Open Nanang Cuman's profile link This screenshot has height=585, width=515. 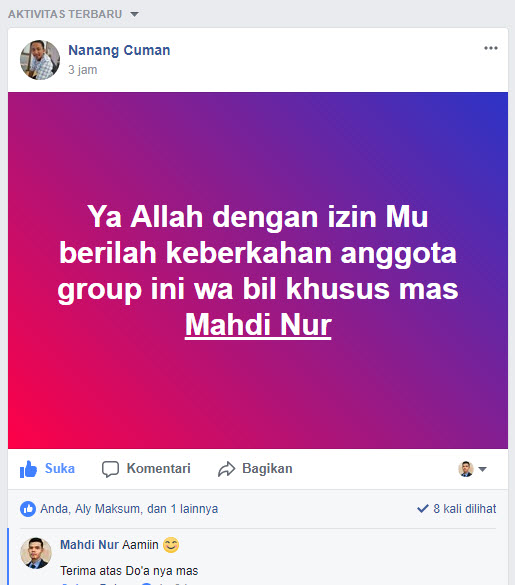(119, 50)
